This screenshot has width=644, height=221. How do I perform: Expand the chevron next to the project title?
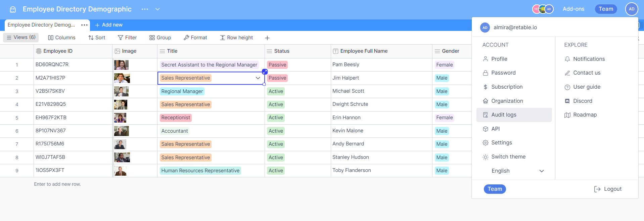[157, 9]
